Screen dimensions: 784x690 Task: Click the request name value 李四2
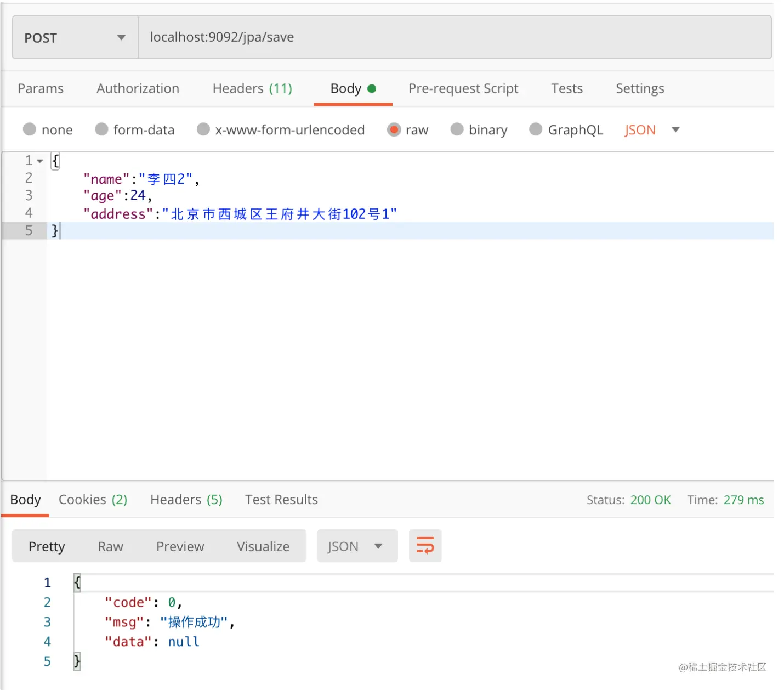(x=166, y=179)
